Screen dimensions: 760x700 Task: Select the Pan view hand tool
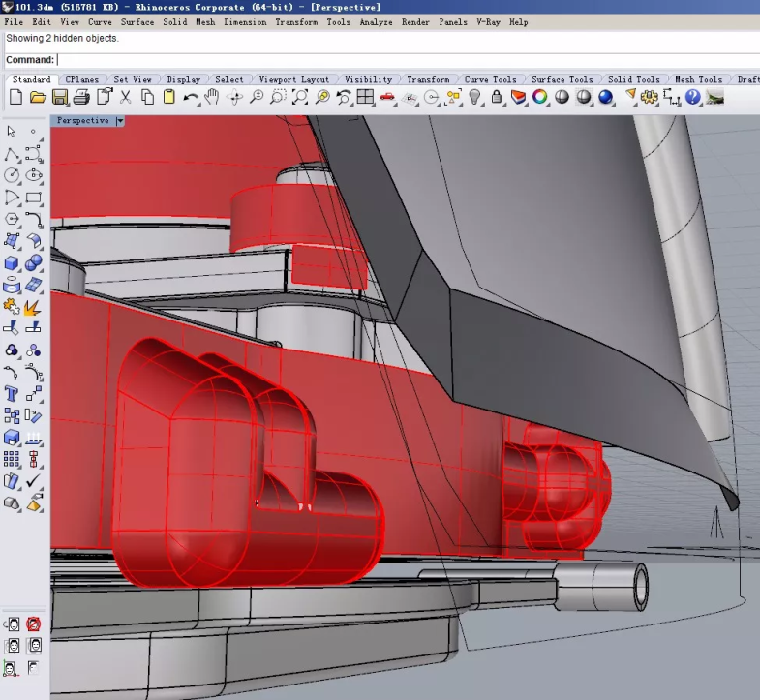click(x=212, y=97)
